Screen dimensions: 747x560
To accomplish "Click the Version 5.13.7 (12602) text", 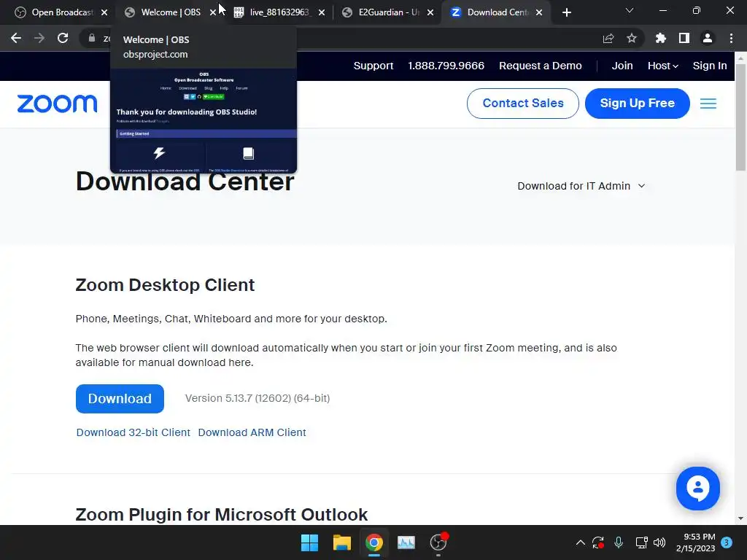I will coord(258,398).
